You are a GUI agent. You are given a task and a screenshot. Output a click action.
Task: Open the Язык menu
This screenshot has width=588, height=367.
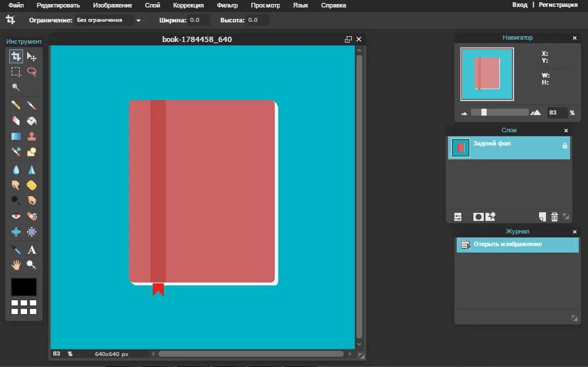coord(301,5)
